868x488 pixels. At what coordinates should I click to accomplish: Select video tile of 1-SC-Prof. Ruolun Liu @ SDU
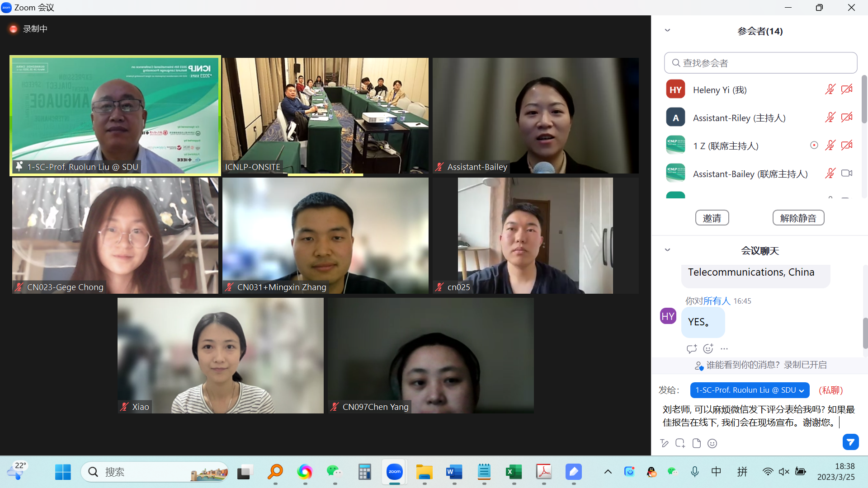pyautogui.click(x=115, y=116)
